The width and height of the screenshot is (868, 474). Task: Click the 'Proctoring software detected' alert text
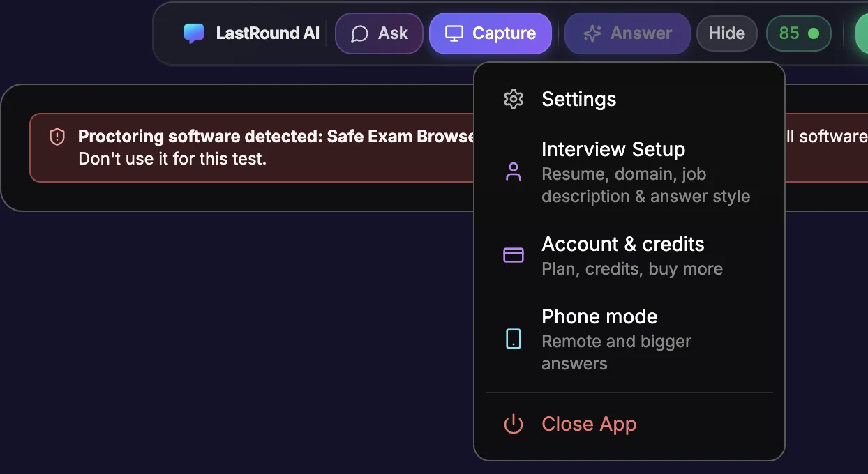coord(276,137)
